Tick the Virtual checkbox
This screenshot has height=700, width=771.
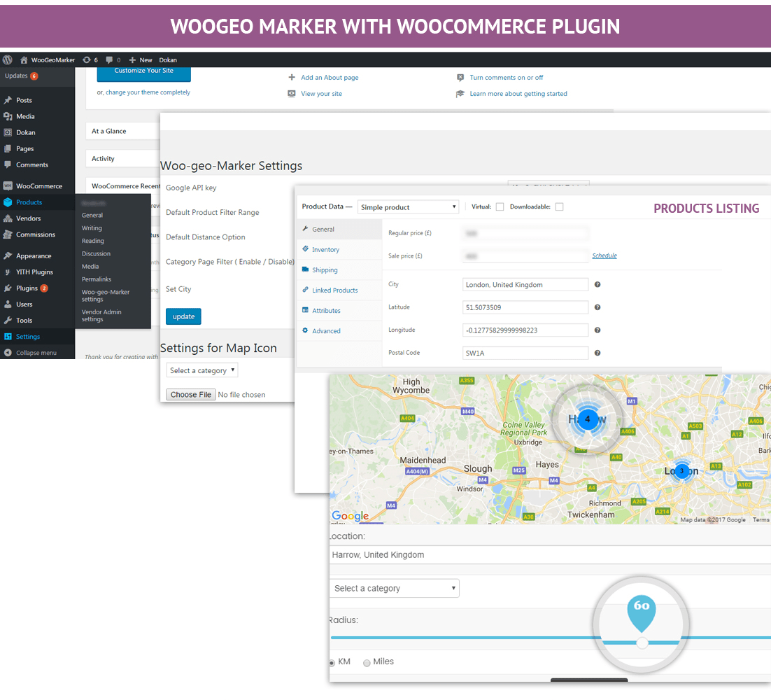click(x=500, y=207)
